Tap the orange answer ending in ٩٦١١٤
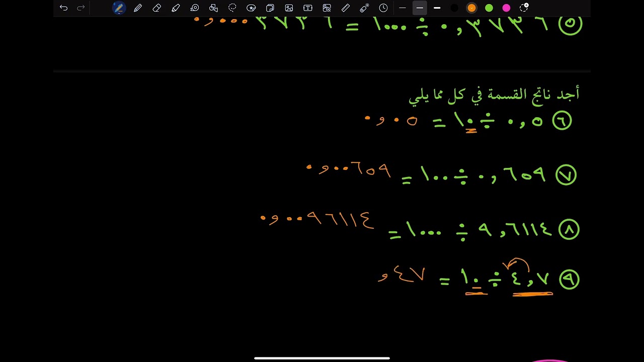This screenshot has height=362, width=644. (x=317, y=219)
